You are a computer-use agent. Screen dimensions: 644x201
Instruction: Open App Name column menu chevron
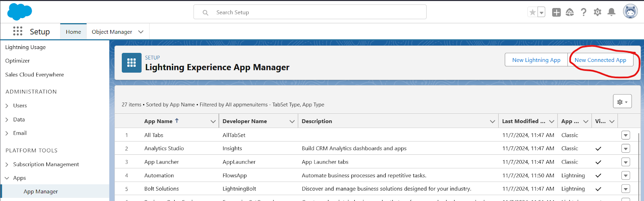pos(213,121)
